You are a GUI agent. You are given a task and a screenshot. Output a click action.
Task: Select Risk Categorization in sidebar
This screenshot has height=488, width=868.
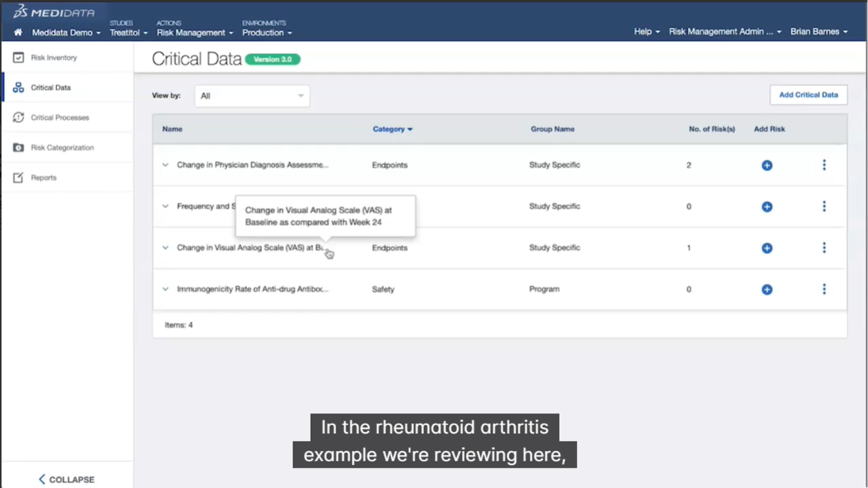(62, 147)
